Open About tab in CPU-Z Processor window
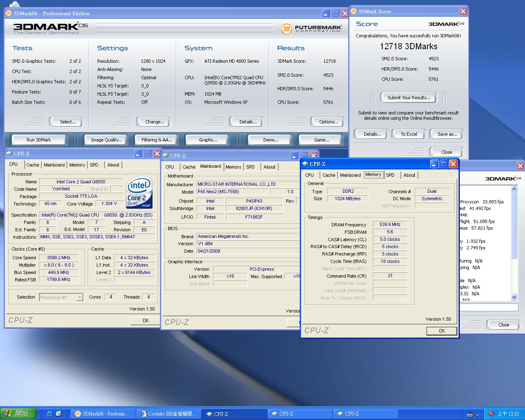 coord(113,165)
